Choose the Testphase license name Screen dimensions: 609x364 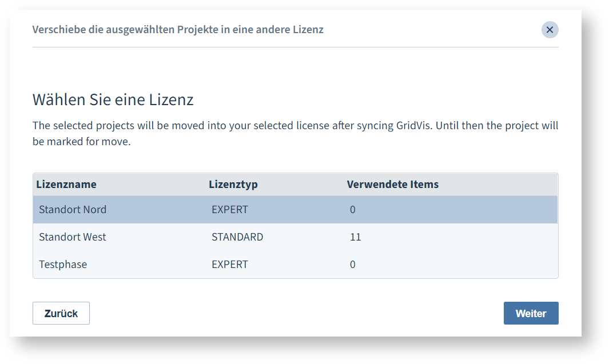[x=63, y=265]
